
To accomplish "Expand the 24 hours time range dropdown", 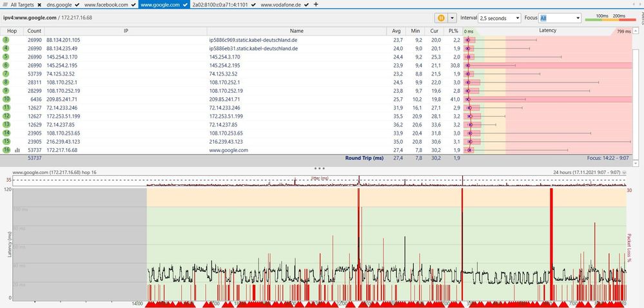I will coord(625,173).
